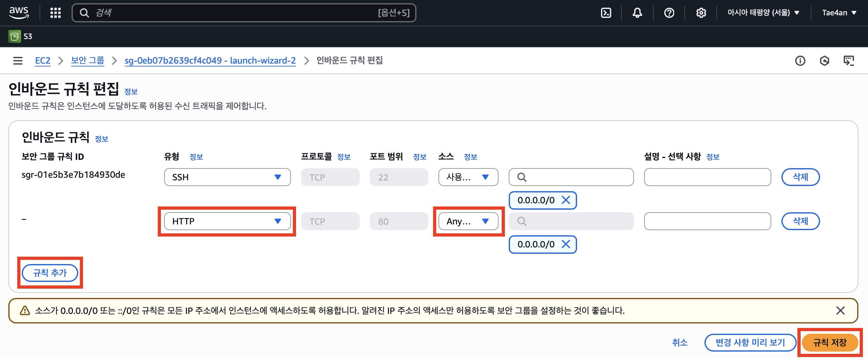
Task: Click the 정보 link beside 소스
Action: click(470, 157)
